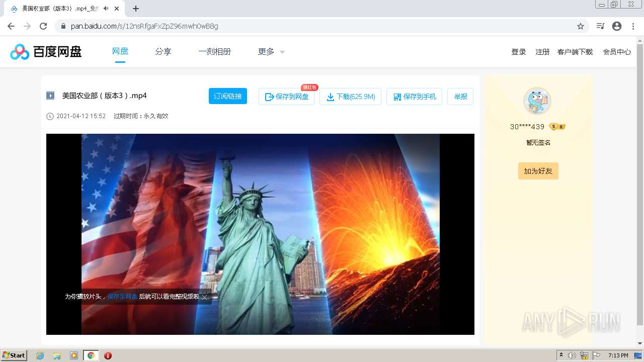
Task: Click the browser back arrow
Action: [x=11, y=26]
